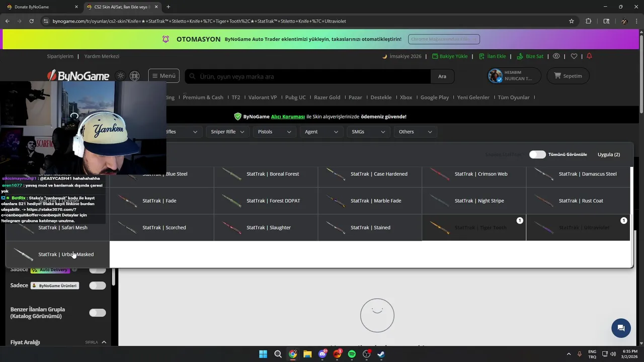Open Discord from the taskbar
This screenshot has height=362, width=644.
click(x=323, y=354)
